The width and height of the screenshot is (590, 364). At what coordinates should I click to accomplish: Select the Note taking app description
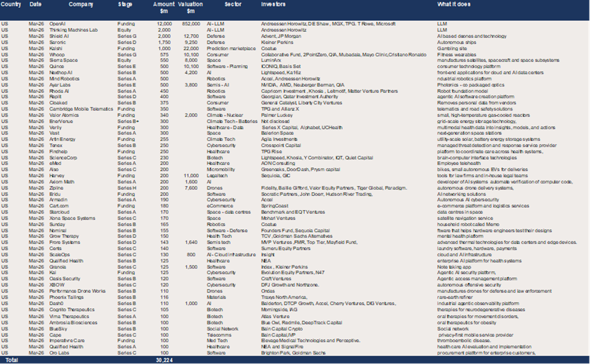click(x=454, y=267)
